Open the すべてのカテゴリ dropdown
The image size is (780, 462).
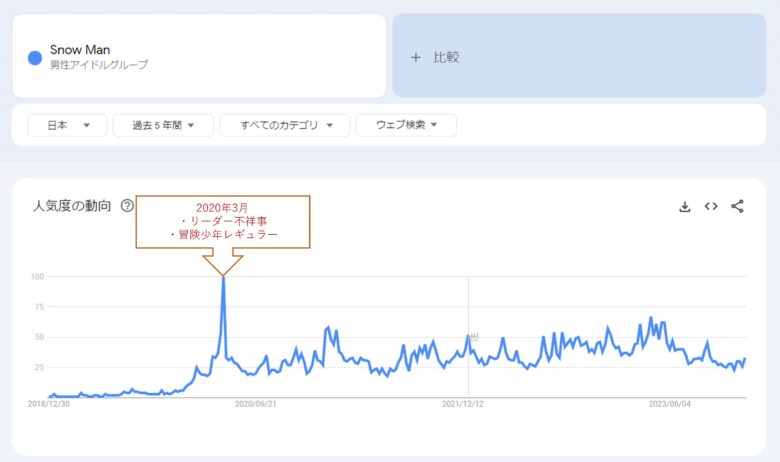click(x=285, y=125)
